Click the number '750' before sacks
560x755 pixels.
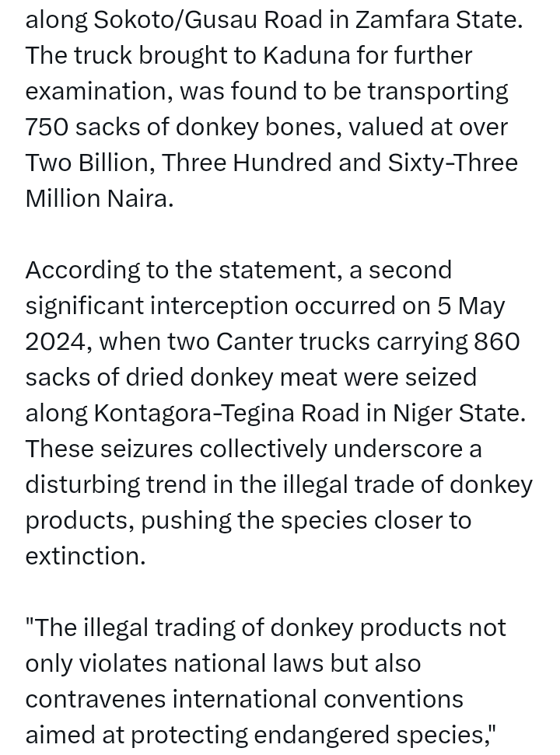pos(47,127)
